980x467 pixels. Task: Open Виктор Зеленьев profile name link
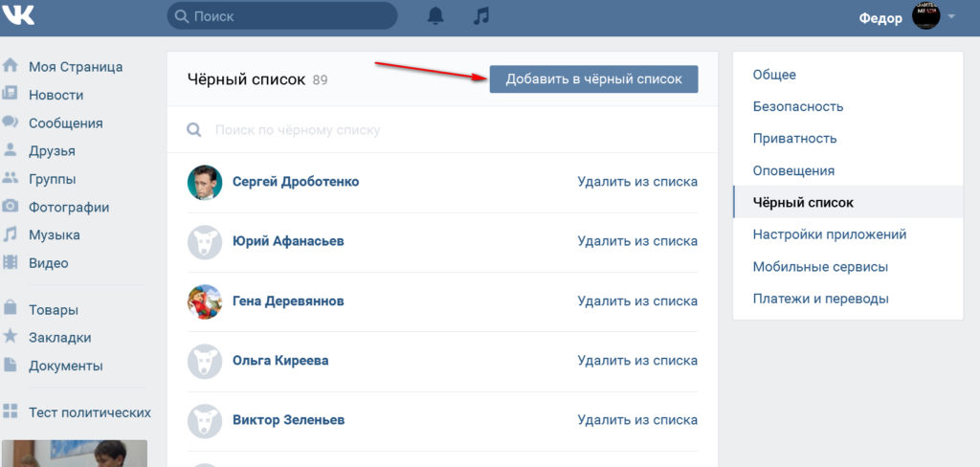[x=289, y=420]
